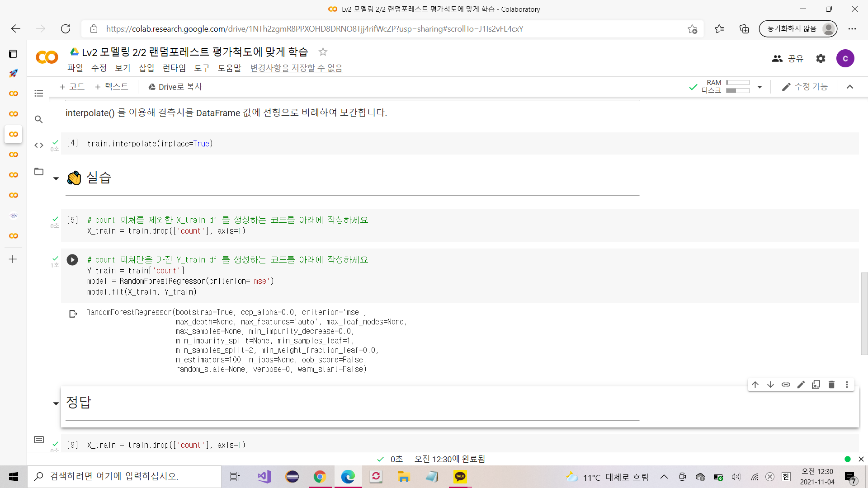
Task: Click the cell output toggle icon
Action: [x=73, y=314]
